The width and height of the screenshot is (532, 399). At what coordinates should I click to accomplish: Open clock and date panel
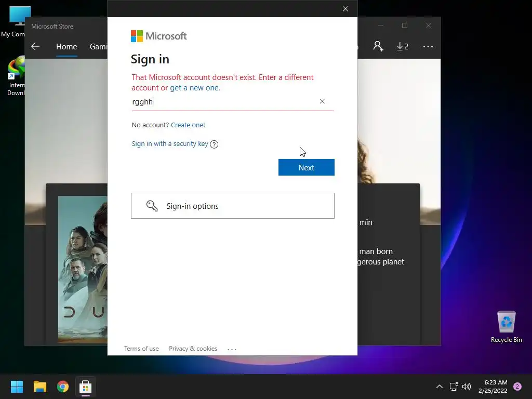[493, 387]
